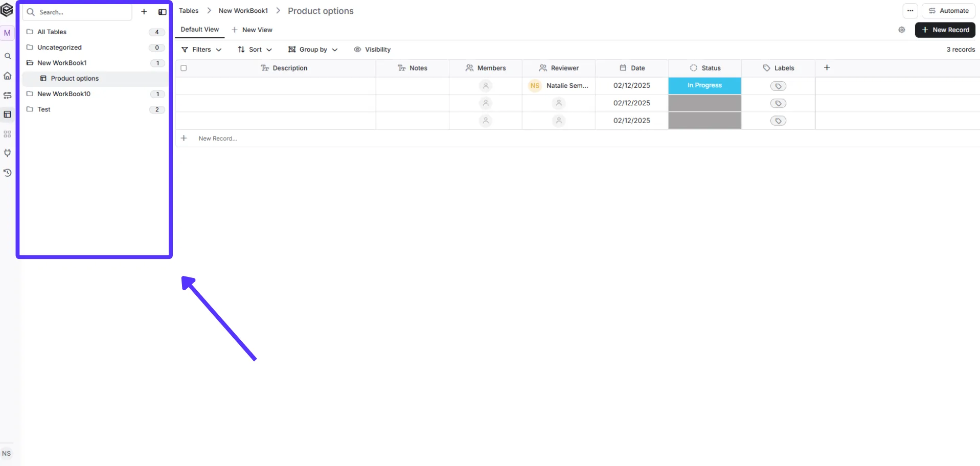
Task: Go to Home via house icon
Action: point(7,76)
